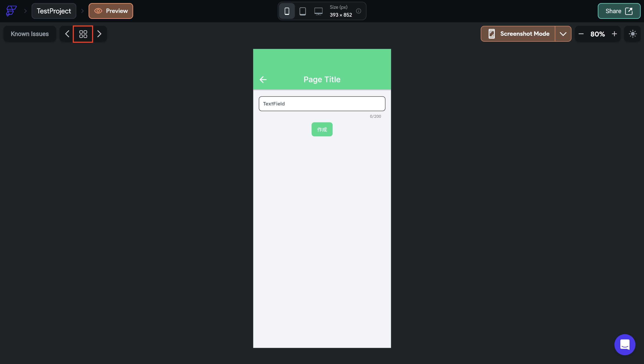
Task: Open the TestProject breadcrumb
Action: point(54,11)
